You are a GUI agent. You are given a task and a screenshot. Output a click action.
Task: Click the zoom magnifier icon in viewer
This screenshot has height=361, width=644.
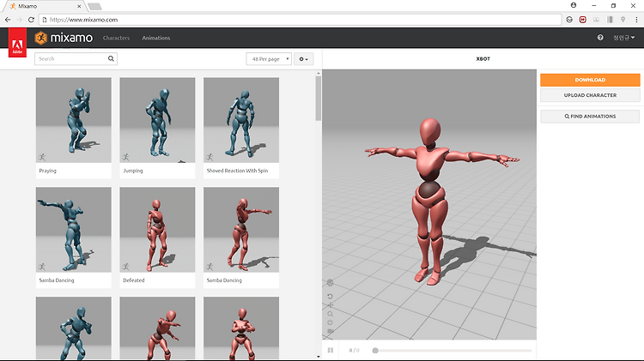[331, 314]
